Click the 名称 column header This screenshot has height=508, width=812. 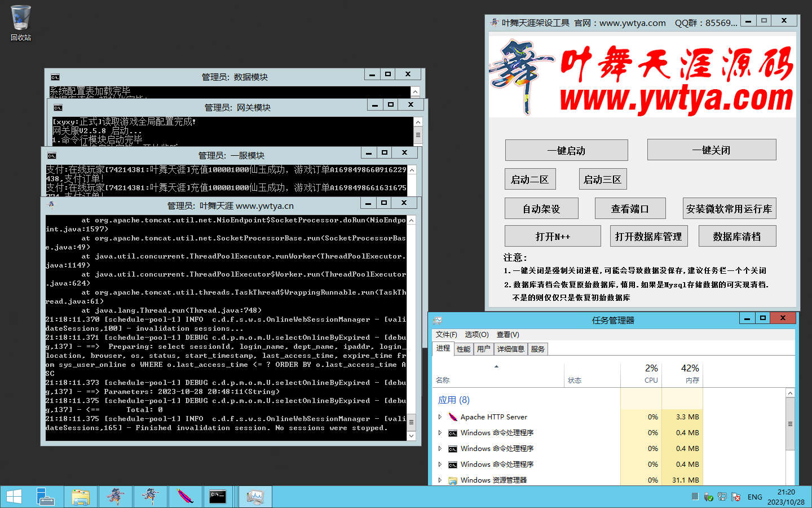(x=498, y=374)
